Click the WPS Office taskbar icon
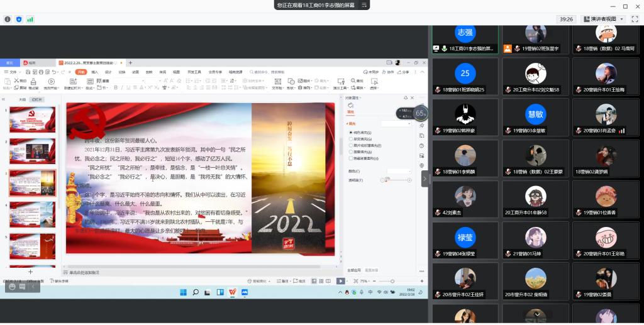The image size is (644, 325). coord(233,292)
